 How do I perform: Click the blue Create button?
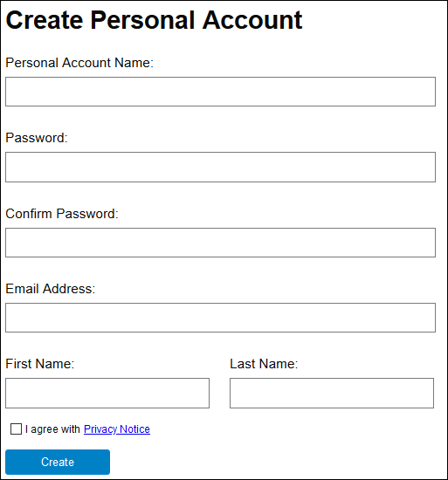click(x=58, y=462)
